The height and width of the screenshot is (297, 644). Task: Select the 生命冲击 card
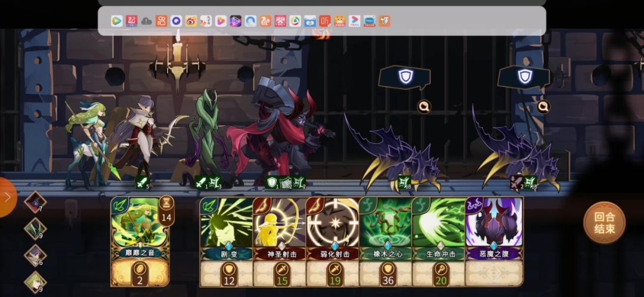pos(438,242)
